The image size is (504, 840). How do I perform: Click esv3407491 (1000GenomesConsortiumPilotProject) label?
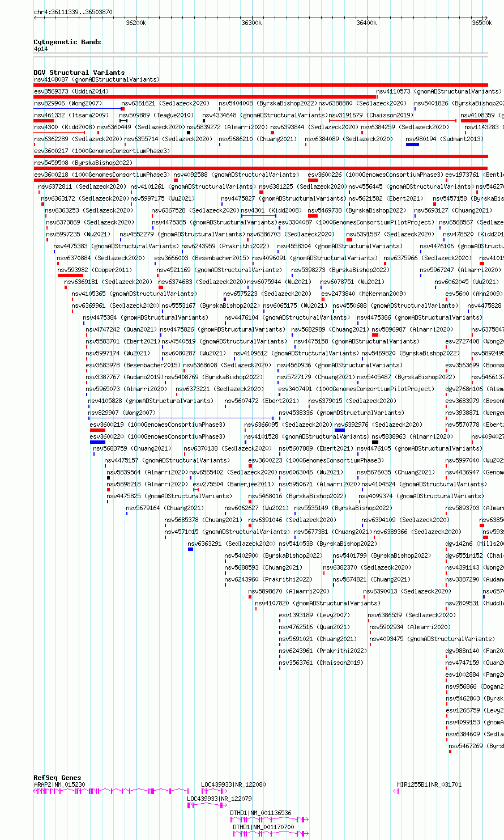tap(356, 389)
